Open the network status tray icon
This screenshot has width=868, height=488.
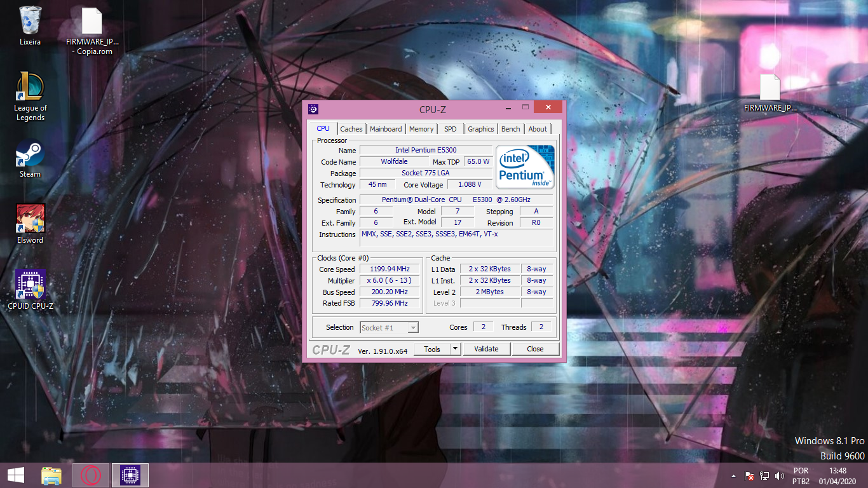pos(764,476)
